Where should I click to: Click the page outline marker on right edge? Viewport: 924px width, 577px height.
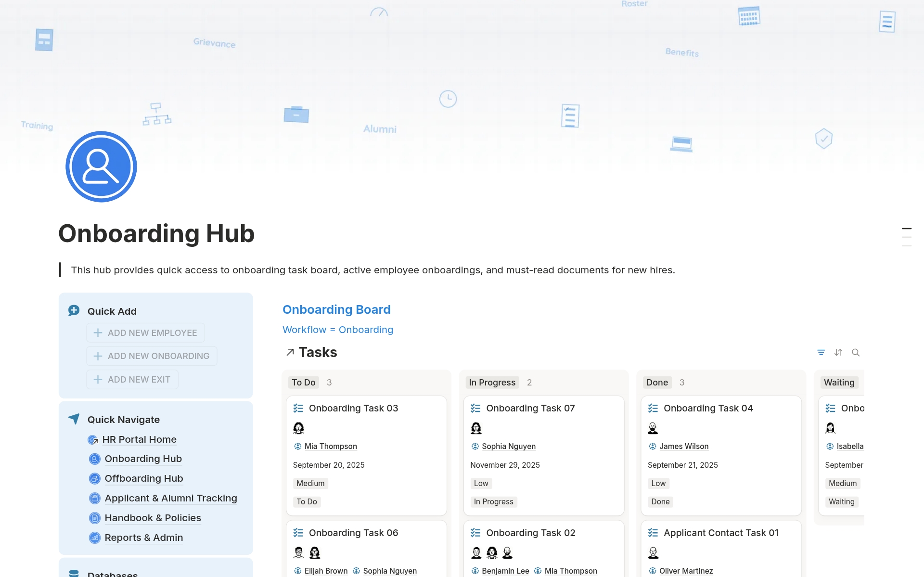click(x=907, y=237)
